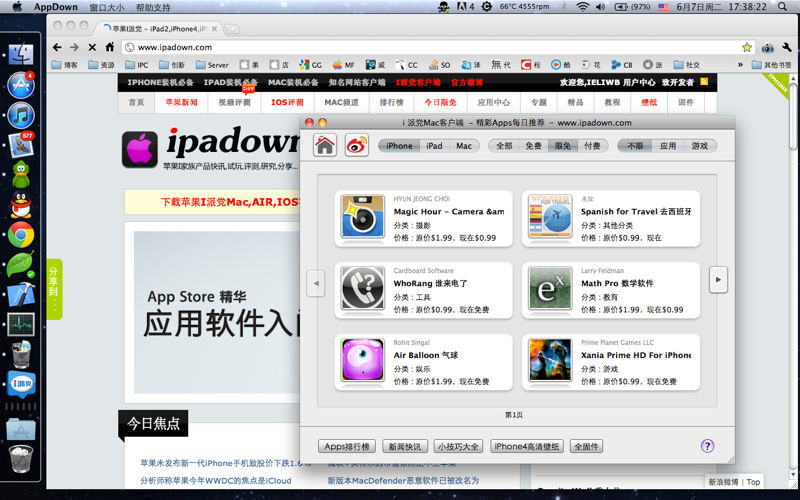Viewport: 800px width, 500px height.
Task: Open the Weibo icon in AppDown toolbar
Action: [x=357, y=146]
